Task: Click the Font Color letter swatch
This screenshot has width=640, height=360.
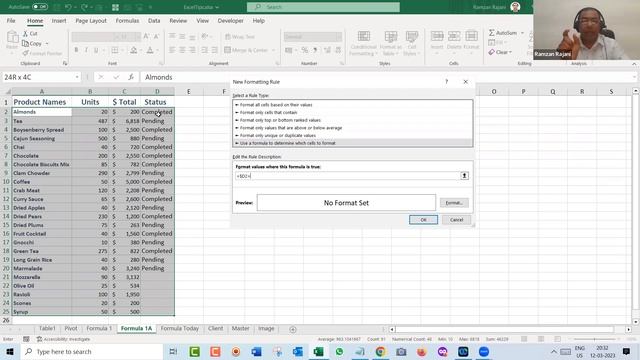Action: (150, 50)
